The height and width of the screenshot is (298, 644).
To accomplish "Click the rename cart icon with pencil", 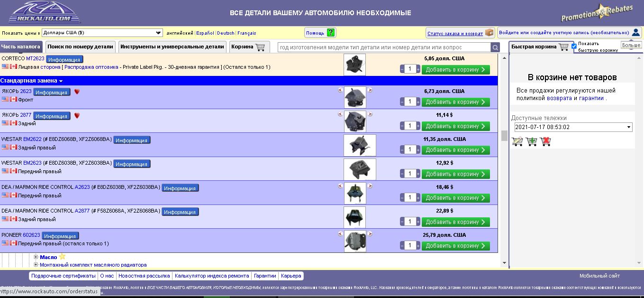I will 517,141.
